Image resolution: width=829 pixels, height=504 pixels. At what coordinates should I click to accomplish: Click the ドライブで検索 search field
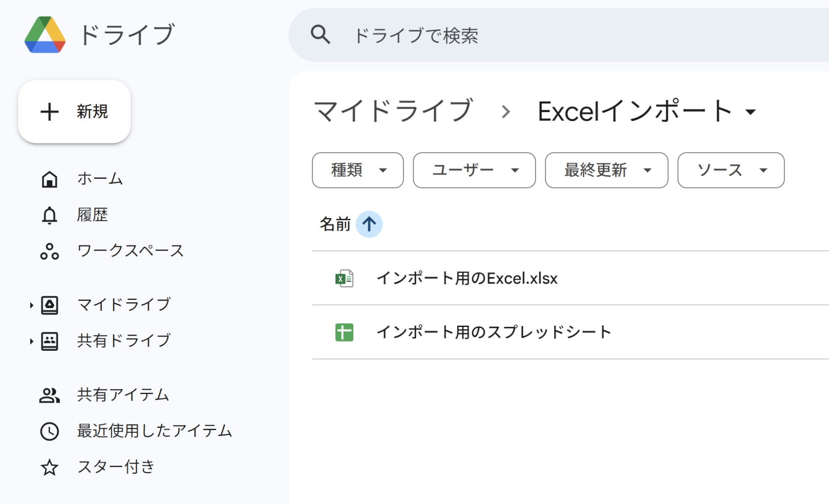coord(553,35)
